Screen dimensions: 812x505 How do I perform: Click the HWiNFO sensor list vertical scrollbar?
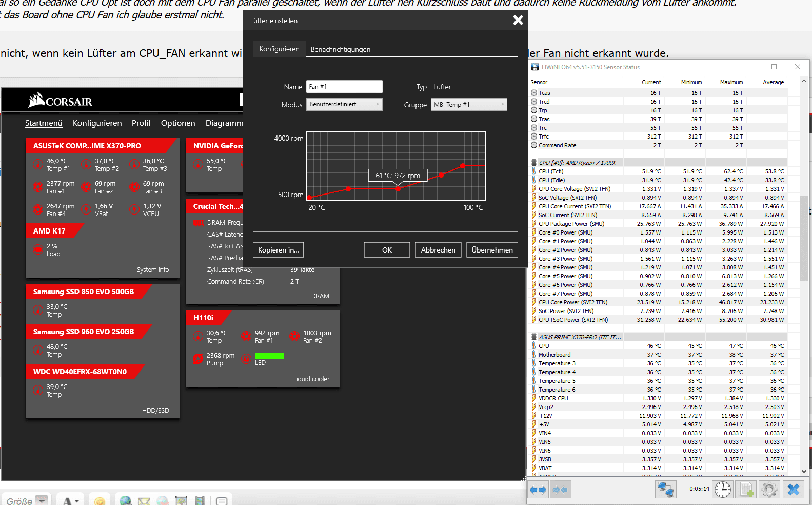coord(804,238)
